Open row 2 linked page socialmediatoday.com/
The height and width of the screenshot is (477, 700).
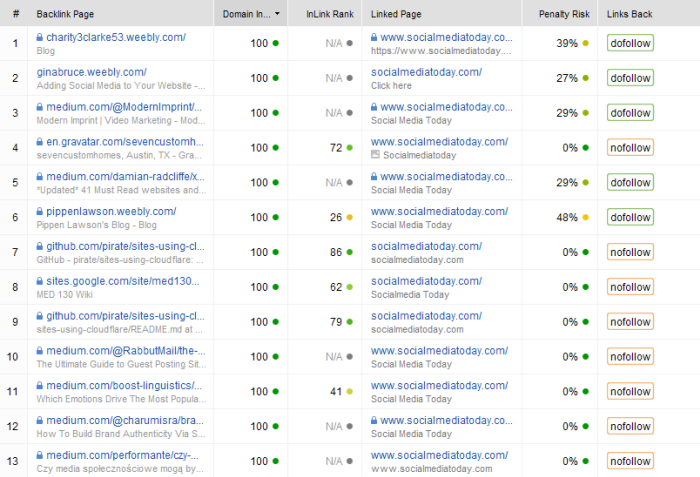point(426,72)
